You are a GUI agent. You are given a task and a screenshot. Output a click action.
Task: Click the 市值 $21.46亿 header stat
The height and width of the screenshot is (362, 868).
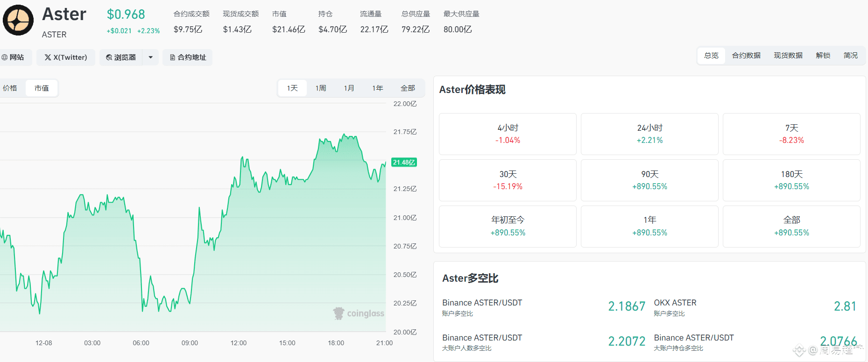pyautogui.click(x=289, y=21)
